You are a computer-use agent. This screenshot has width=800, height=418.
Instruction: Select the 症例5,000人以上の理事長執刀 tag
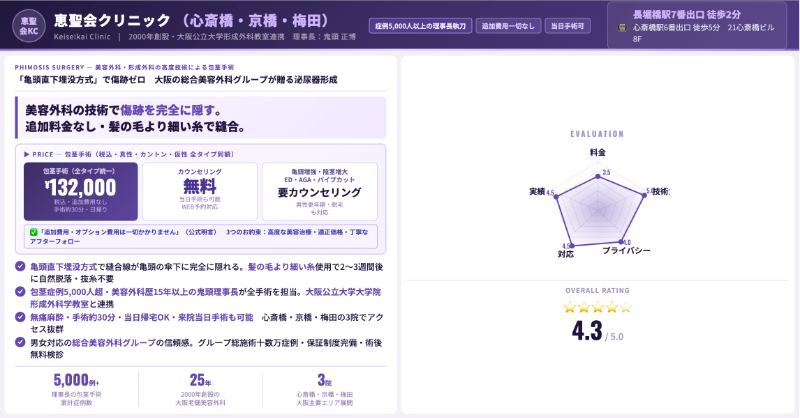point(419,25)
